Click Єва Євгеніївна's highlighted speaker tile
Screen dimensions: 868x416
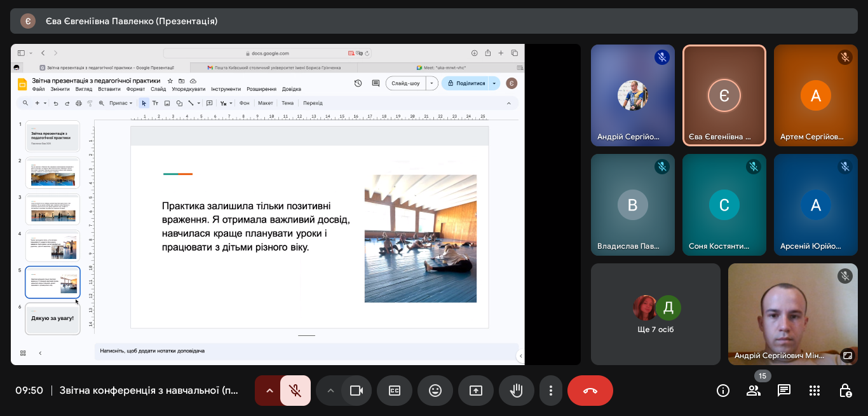[724, 95]
